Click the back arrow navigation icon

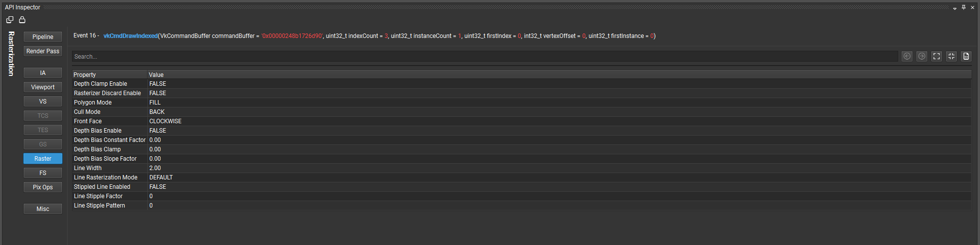(x=907, y=56)
